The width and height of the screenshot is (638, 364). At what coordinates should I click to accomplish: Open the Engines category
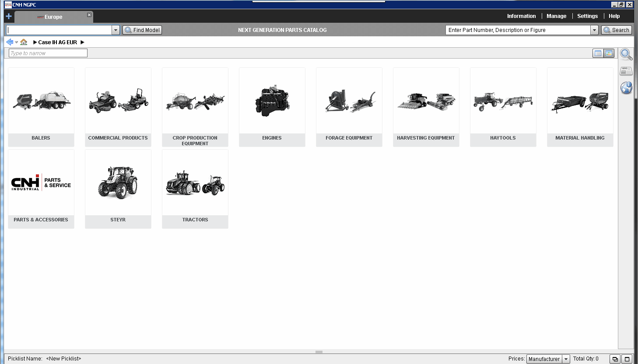(272, 107)
